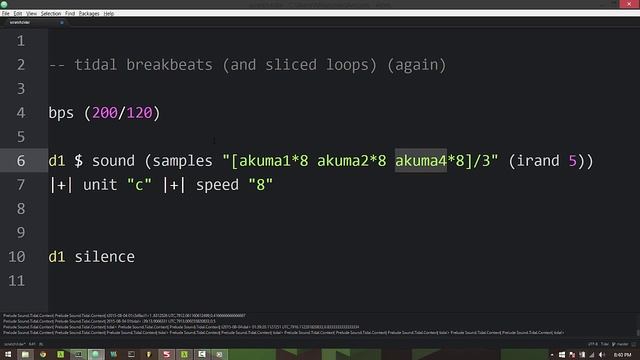Click the word 'samples' on line 6
Viewport: 640px width, 360px height.
coord(182,161)
